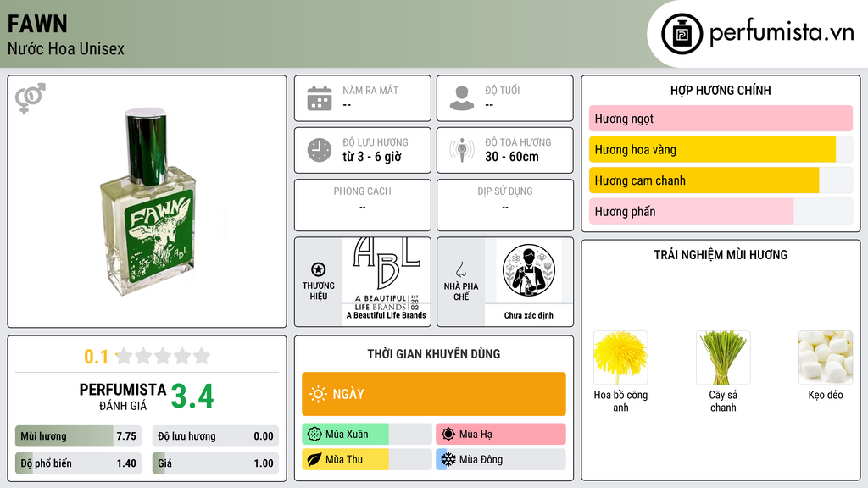Click the 0.1 user rating number
The height and width of the screenshot is (488, 868).
96,357
